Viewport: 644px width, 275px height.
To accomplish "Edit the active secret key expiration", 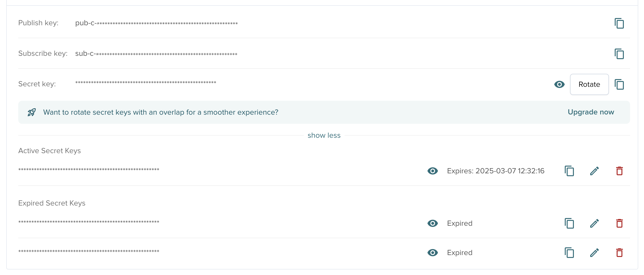I will pos(594,171).
